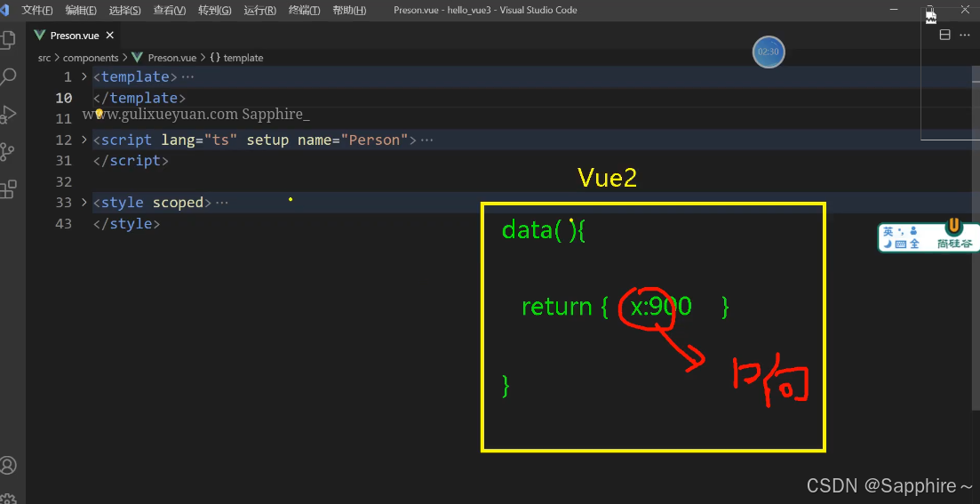Open Source Control view
The height and width of the screenshot is (504, 980).
click(x=7, y=152)
